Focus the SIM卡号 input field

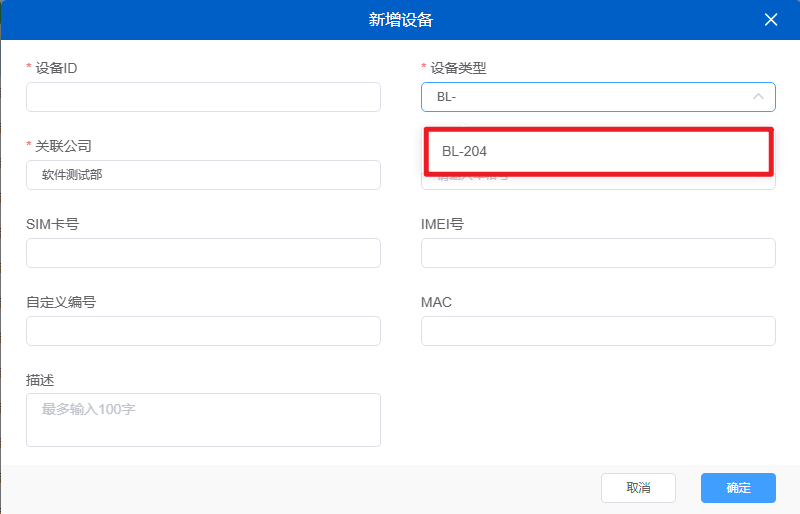pyautogui.click(x=203, y=253)
